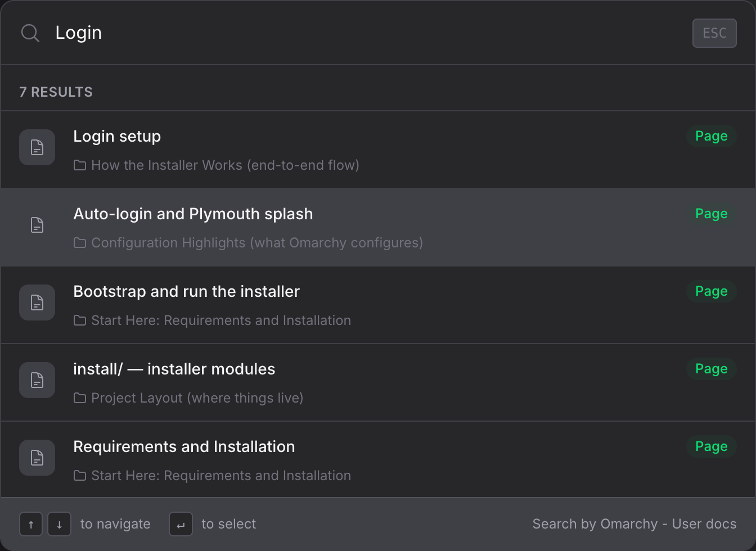Viewport: 756px width, 551px height.
Task: Click the document icon beside Bootstrap and run the installer
Action: [x=37, y=303]
